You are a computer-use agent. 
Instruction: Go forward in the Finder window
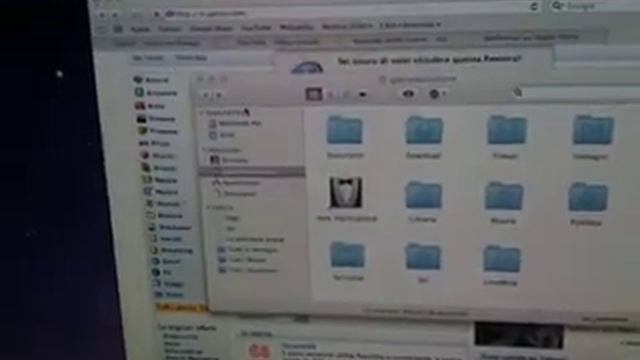219,96
